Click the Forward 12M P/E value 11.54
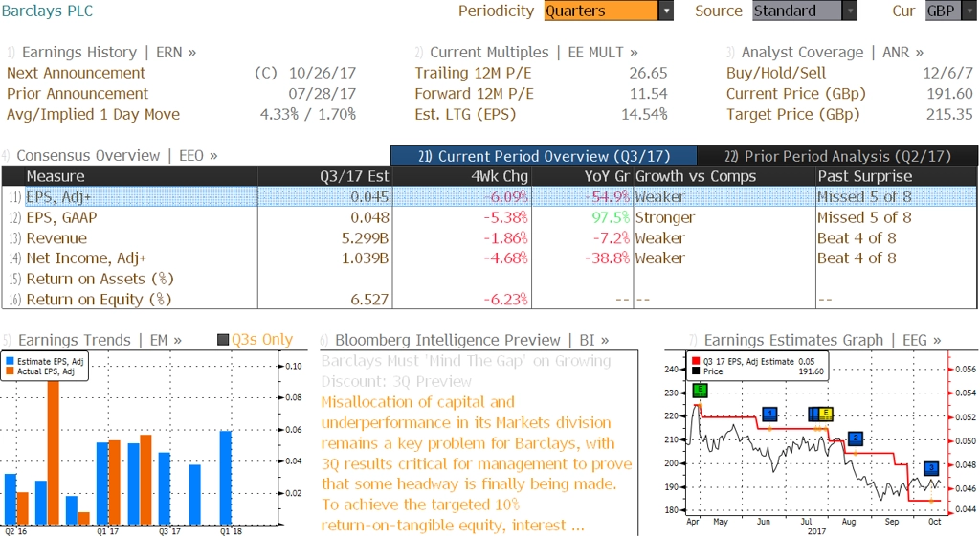Screen dimensions: 980x539 [x=648, y=94]
